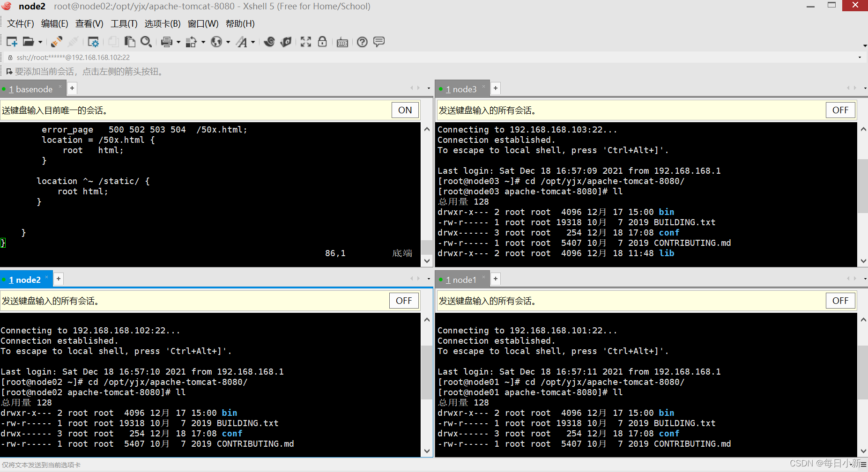
Task: Expand the Print dropdown arrow
Action: tap(178, 42)
